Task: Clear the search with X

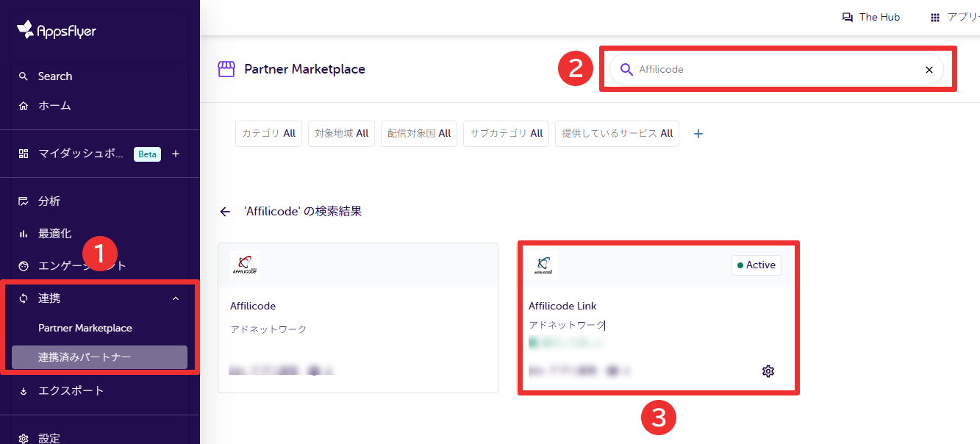Action: [929, 69]
